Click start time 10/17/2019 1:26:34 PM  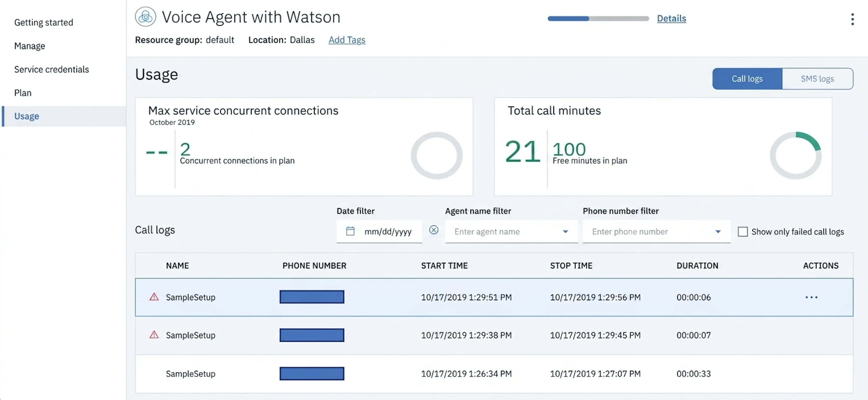pos(466,374)
